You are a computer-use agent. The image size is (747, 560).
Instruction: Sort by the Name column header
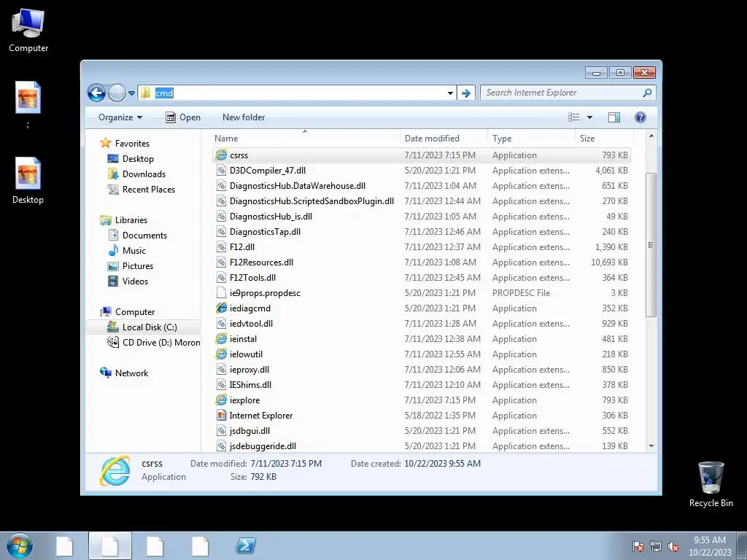click(305, 139)
